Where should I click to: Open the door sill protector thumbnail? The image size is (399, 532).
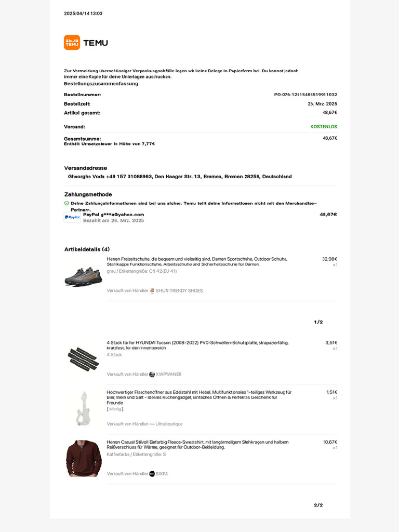point(83,357)
